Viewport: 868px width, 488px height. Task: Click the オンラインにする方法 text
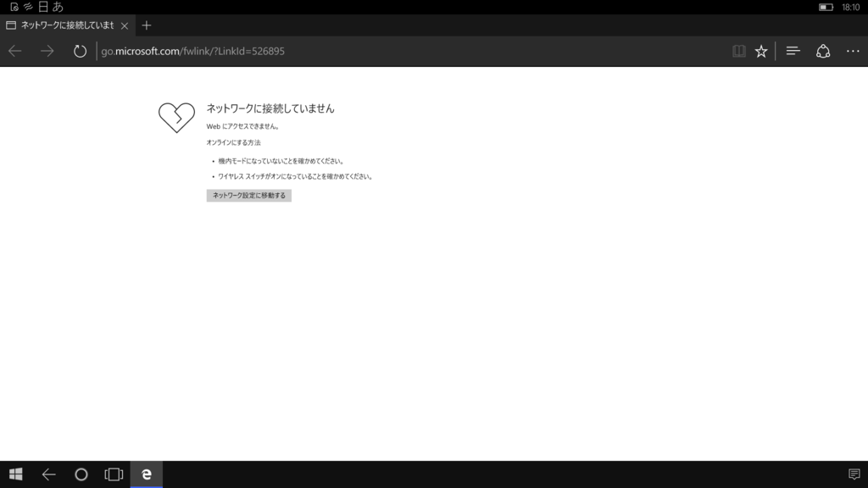pos(234,142)
